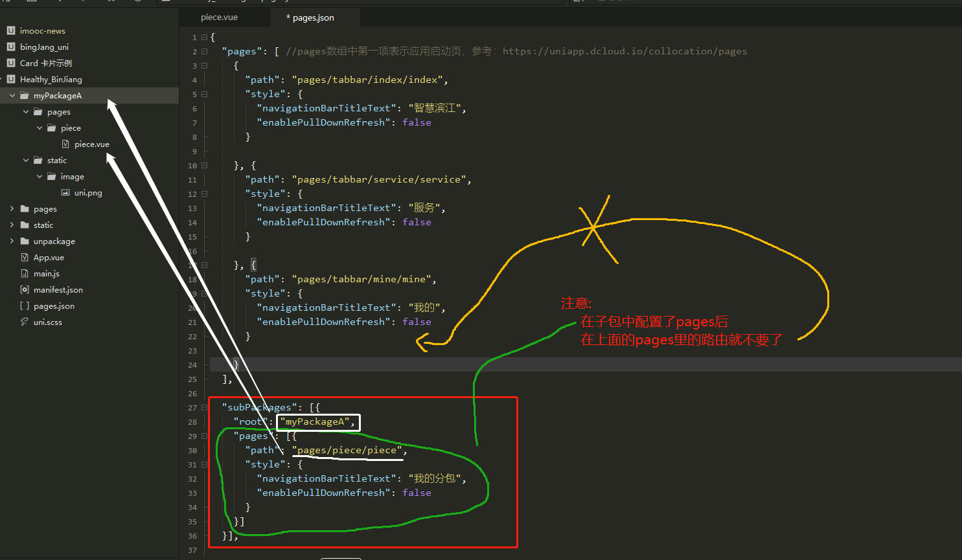The width and height of the screenshot is (962, 560).
Task: Click the "pages/tabbar/service/service" path string
Action: pyautogui.click(x=379, y=179)
